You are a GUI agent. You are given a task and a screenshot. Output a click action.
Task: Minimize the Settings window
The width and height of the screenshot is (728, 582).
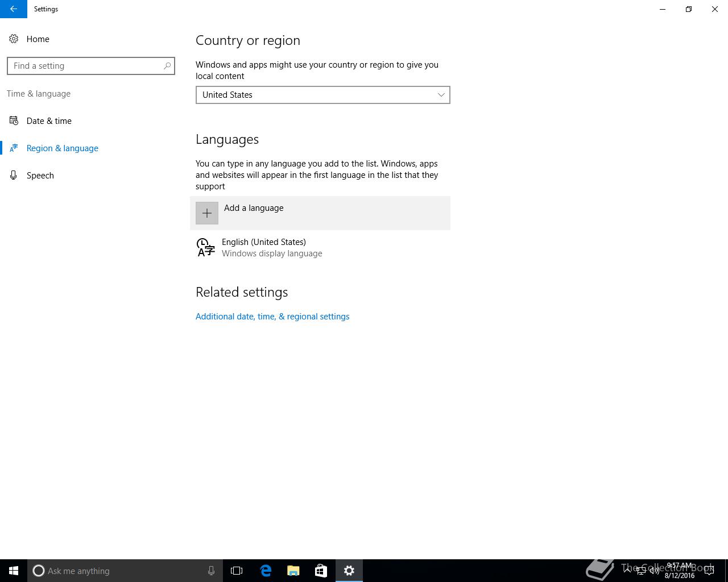tap(663, 9)
